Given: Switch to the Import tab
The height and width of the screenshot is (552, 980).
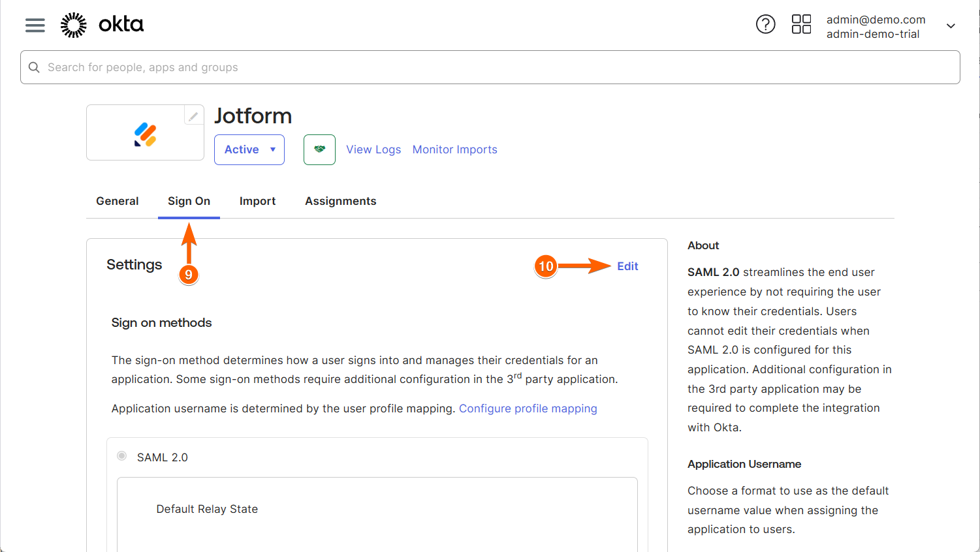Looking at the screenshot, I should click(x=257, y=201).
